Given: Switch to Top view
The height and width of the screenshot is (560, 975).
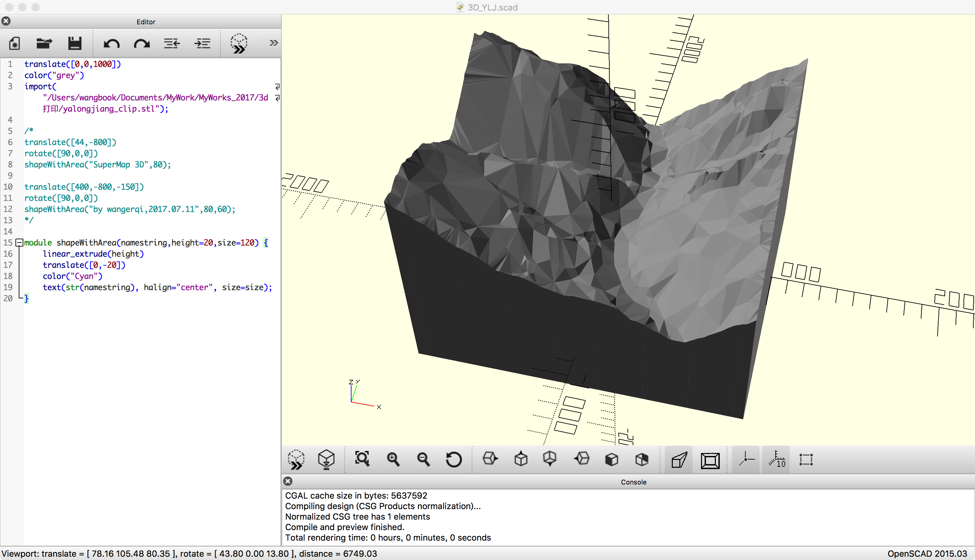Looking at the screenshot, I should 520,459.
